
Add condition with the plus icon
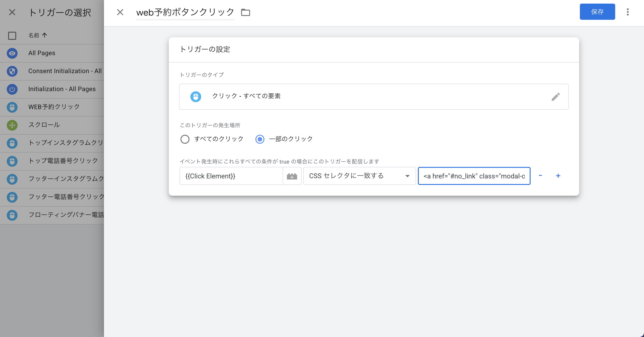pos(558,176)
